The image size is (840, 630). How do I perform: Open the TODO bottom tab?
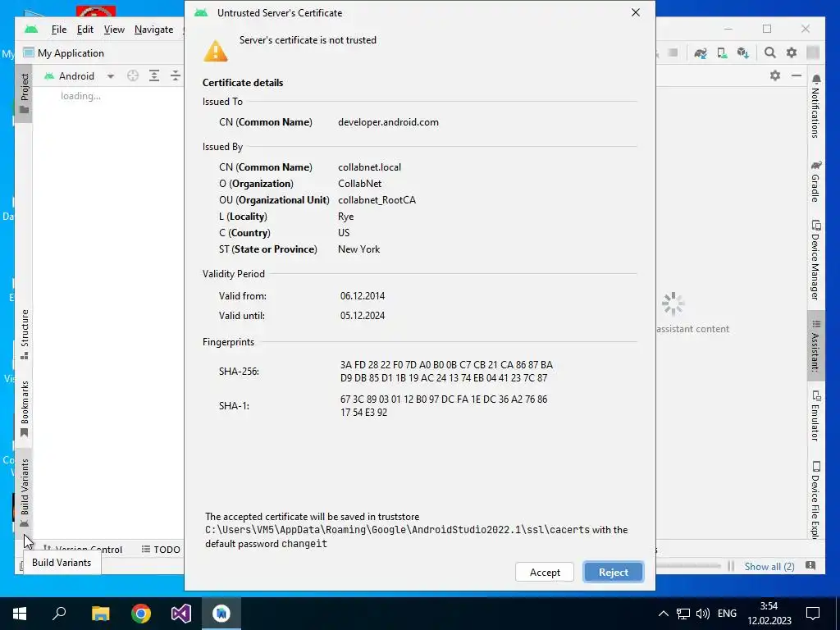point(161,549)
